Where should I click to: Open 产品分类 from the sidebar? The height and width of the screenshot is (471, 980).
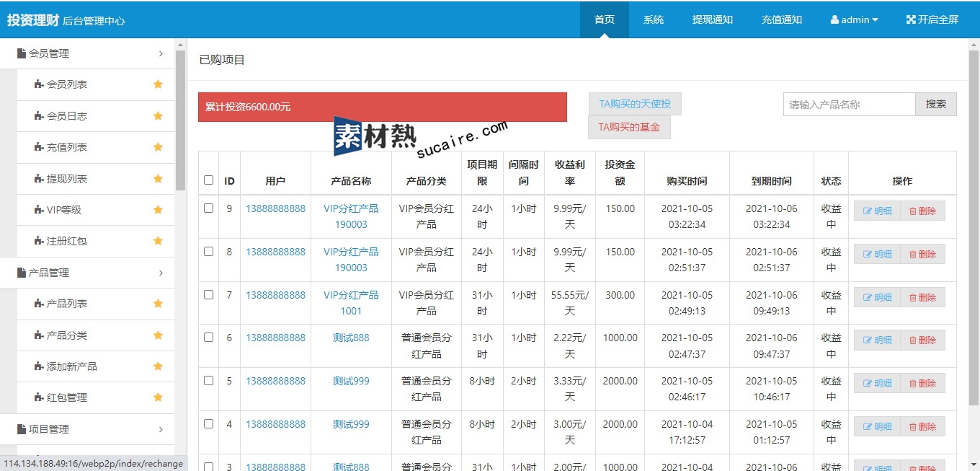(x=67, y=335)
